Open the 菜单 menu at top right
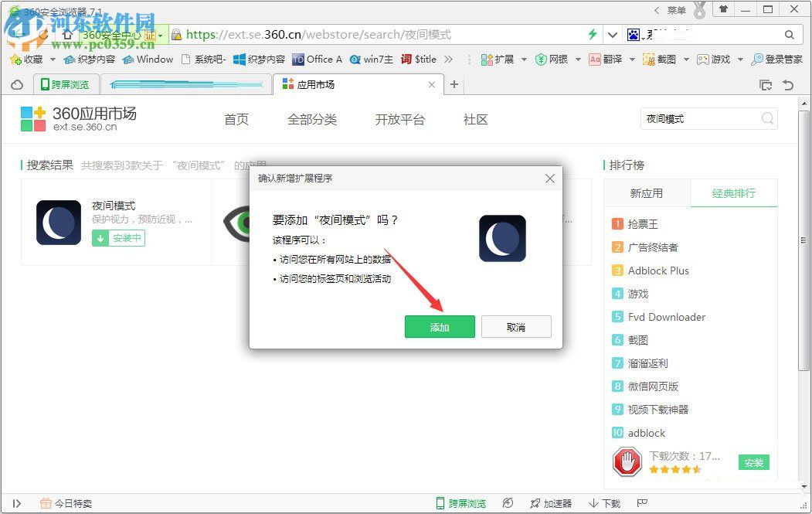812x514 pixels. point(675,10)
